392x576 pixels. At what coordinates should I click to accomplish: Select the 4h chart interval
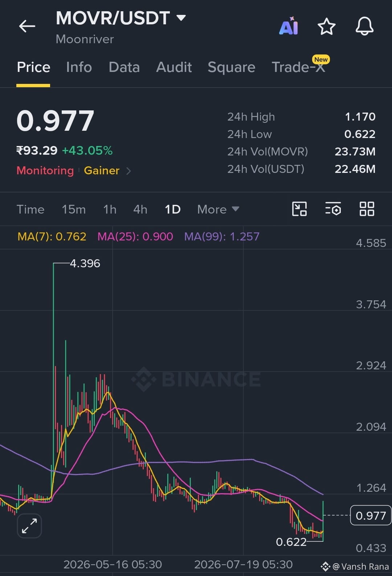coord(140,210)
